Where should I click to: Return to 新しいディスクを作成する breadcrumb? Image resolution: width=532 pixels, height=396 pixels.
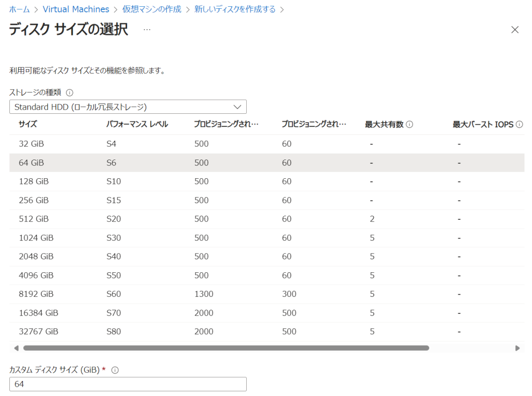tap(235, 9)
